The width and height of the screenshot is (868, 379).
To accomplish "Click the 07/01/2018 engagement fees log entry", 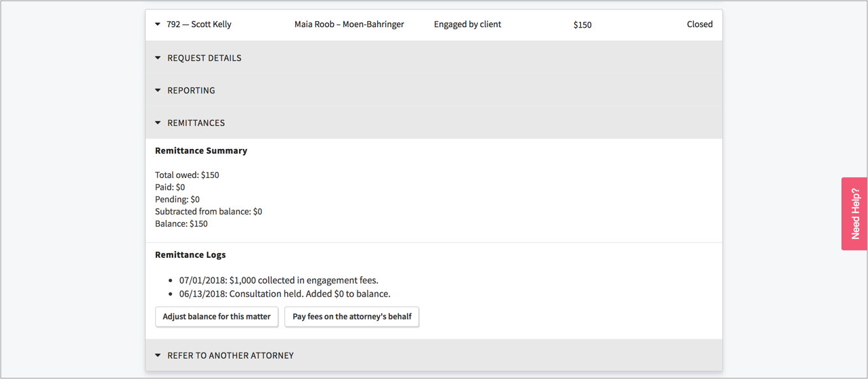I will pyautogui.click(x=278, y=280).
